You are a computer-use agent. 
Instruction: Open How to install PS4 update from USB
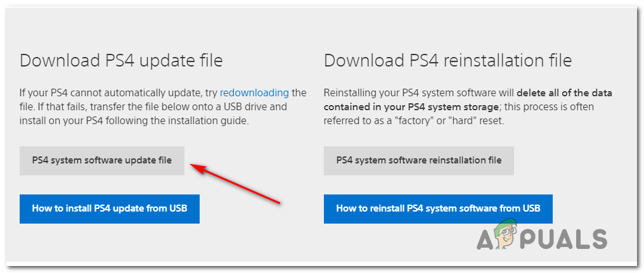[110, 208]
